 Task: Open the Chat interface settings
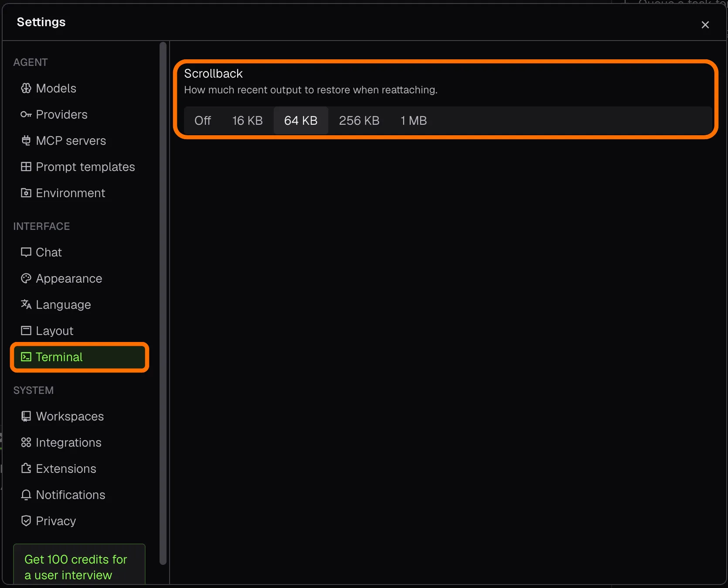(79, 253)
